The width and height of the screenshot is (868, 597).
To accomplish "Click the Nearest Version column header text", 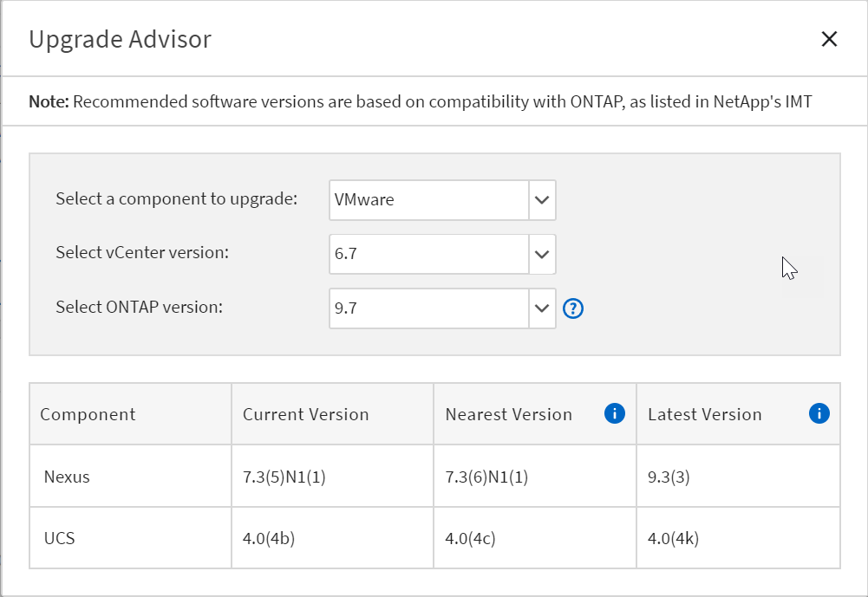I will coord(508,414).
